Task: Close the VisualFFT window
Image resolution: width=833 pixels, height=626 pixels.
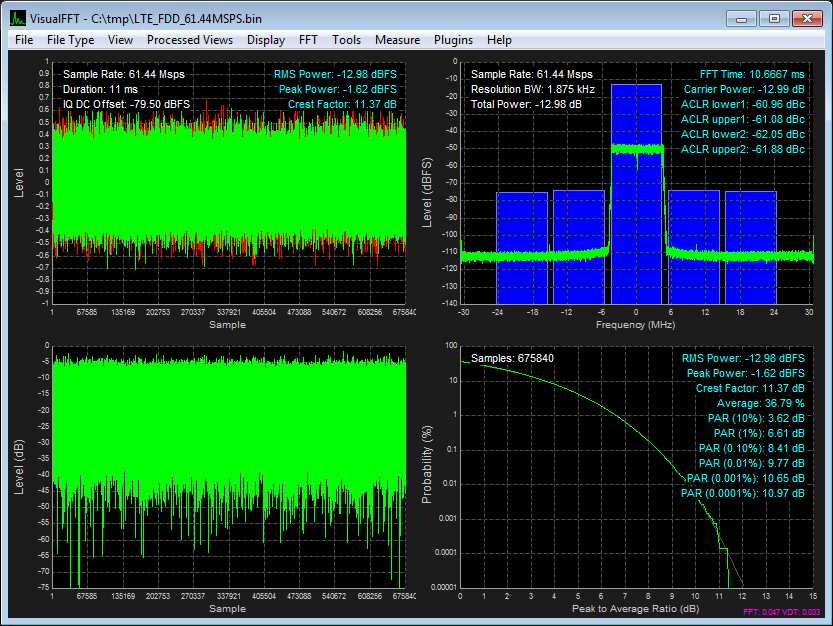Action: [806, 17]
